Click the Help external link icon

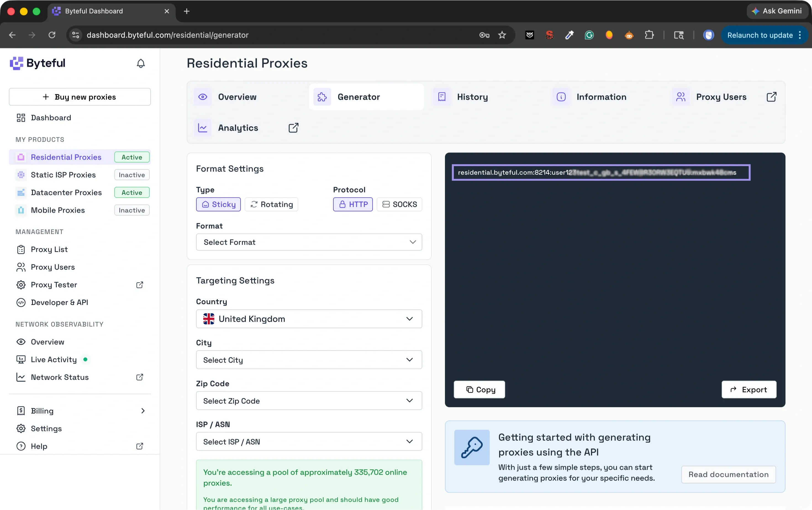pos(139,446)
